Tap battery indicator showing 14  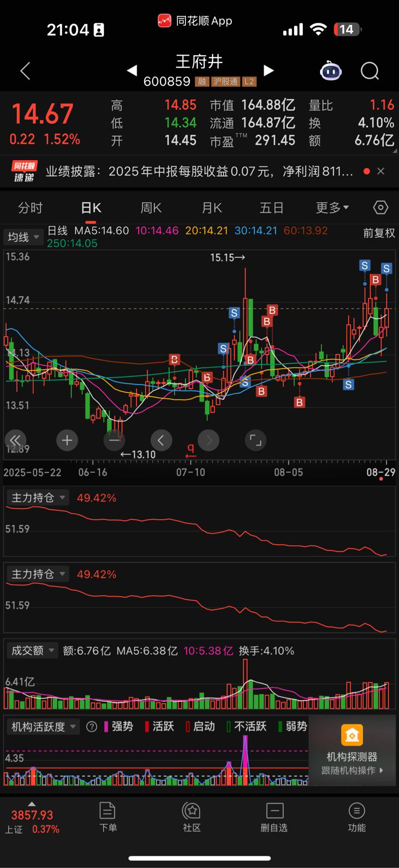coord(348,30)
